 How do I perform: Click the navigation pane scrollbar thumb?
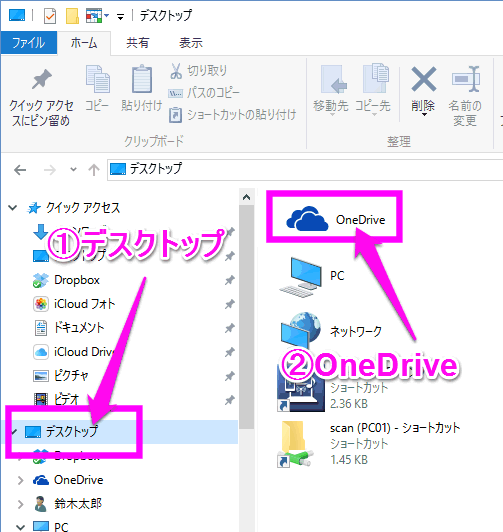(x=247, y=317)
